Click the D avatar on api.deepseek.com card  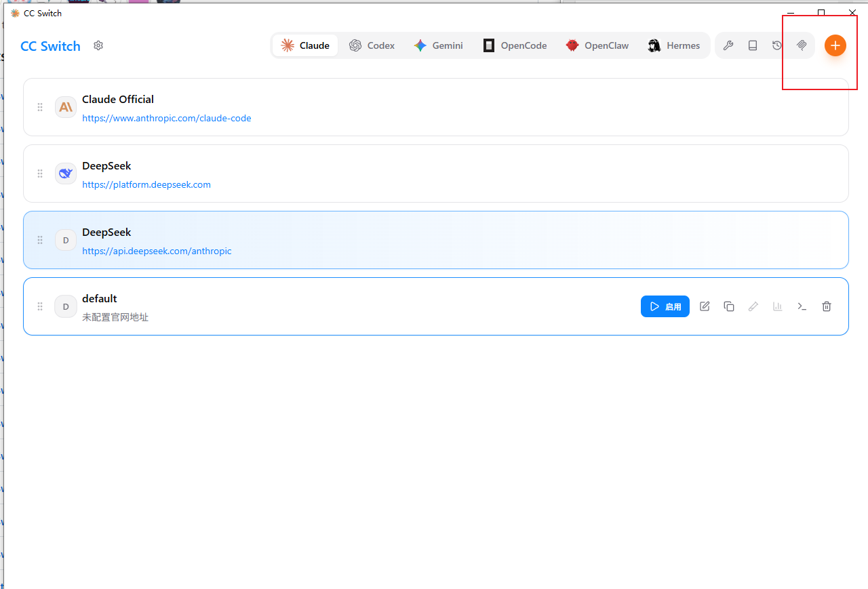tap(66, 240)
